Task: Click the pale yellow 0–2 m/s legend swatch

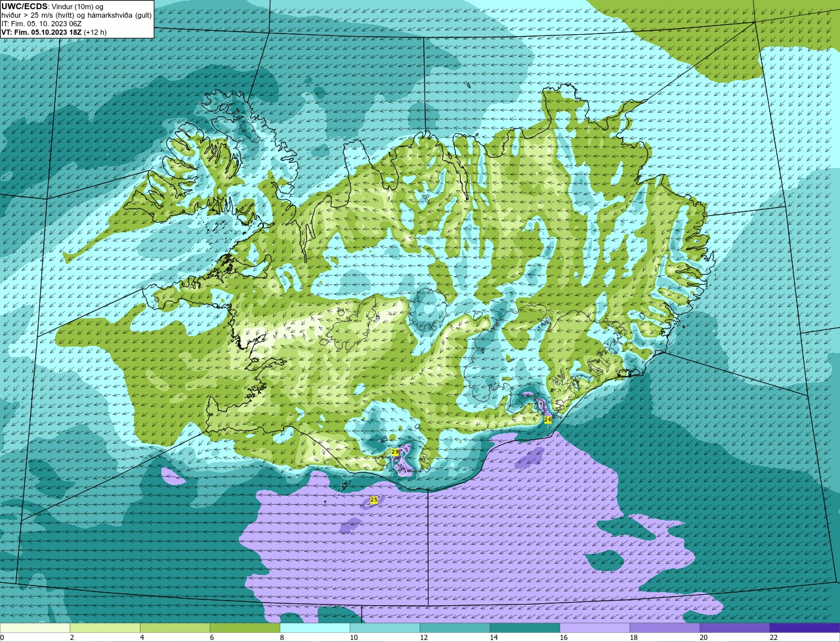Action: coord(35,628)
